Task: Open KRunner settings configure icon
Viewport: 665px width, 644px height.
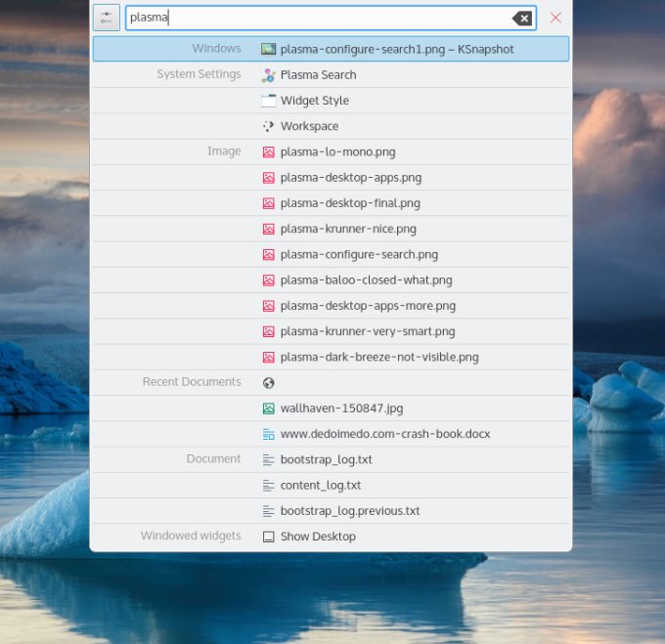Action: 107,18
